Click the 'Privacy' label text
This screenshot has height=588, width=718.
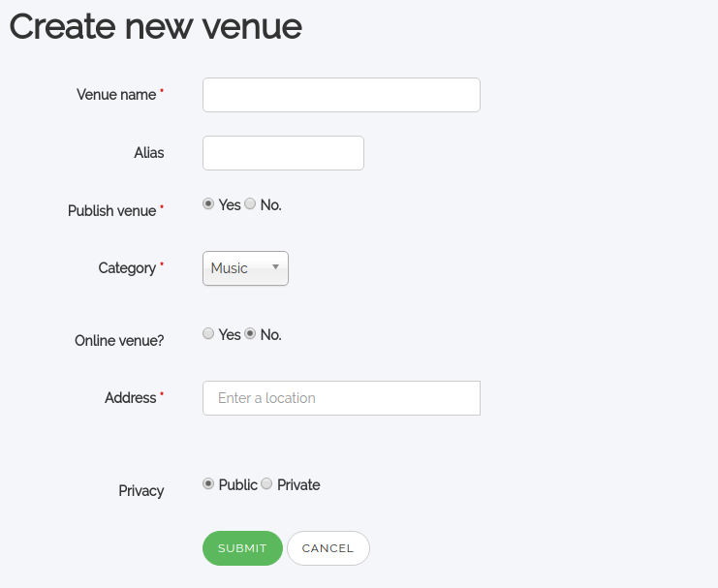pyautogui.click(x=141, y=491)
